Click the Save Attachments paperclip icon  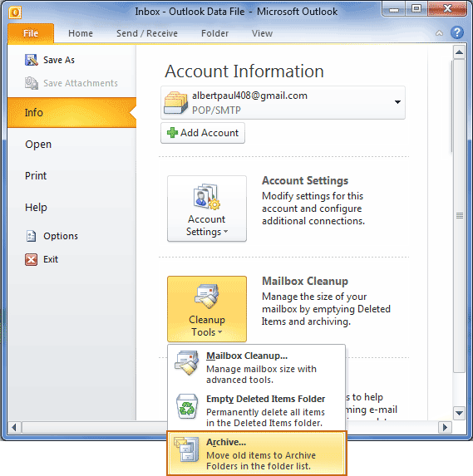coord(32,83)
